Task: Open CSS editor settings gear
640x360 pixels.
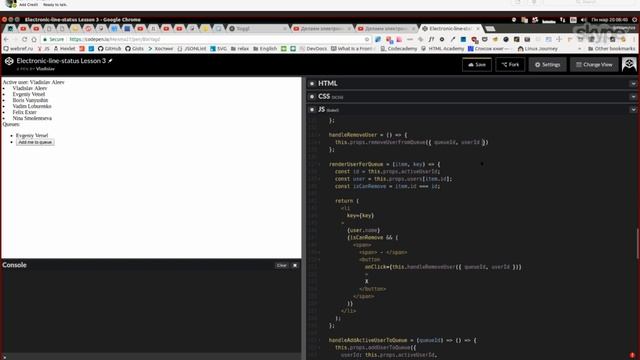Action: [312, 97]
